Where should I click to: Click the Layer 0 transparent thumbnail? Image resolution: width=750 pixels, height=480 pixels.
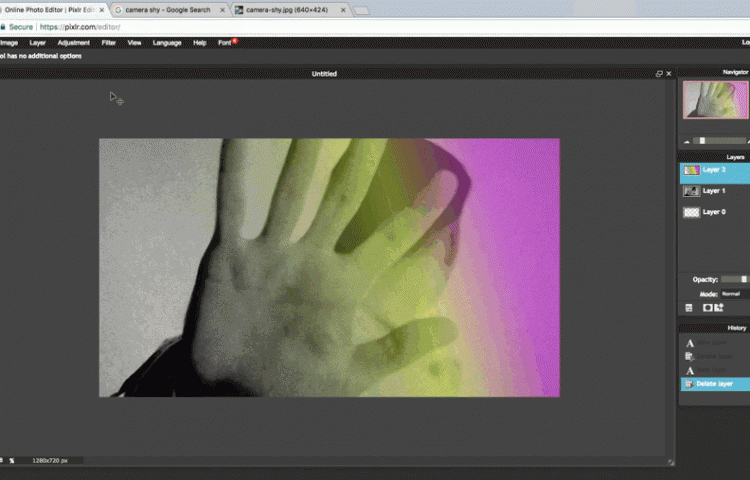[691, 212]
